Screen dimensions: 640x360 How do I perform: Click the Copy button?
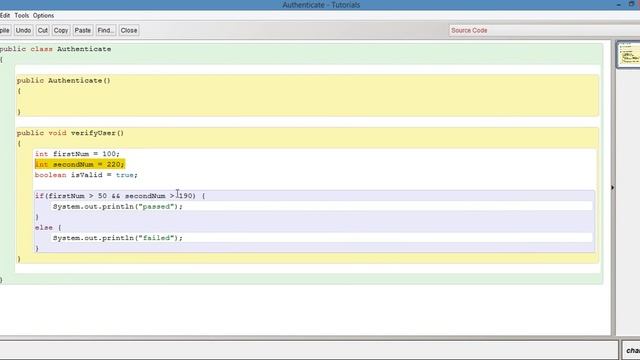61,30
